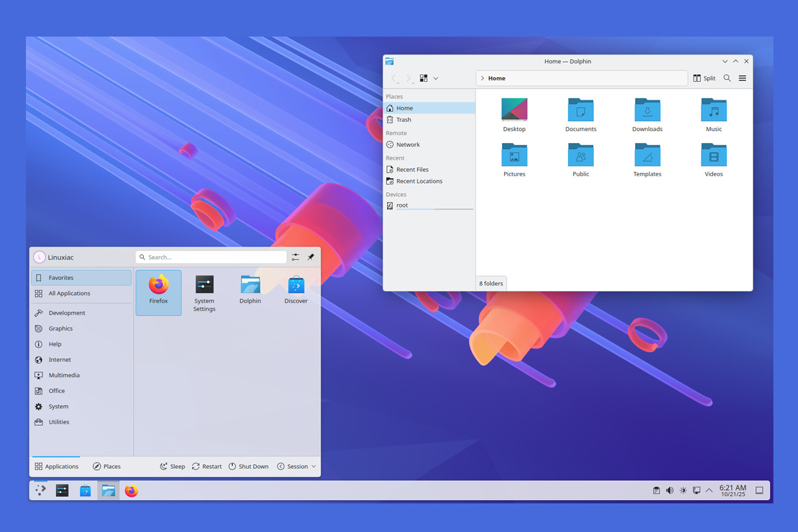Open the Utilities category
The height and width of the screenshot is (532, 798).
tap(81, 422)
